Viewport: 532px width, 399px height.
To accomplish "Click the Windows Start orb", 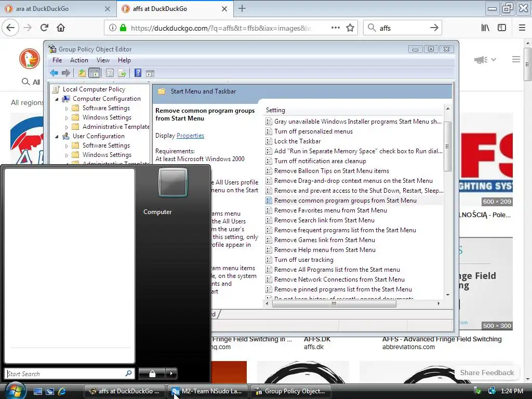I will (x=15, y=391).
